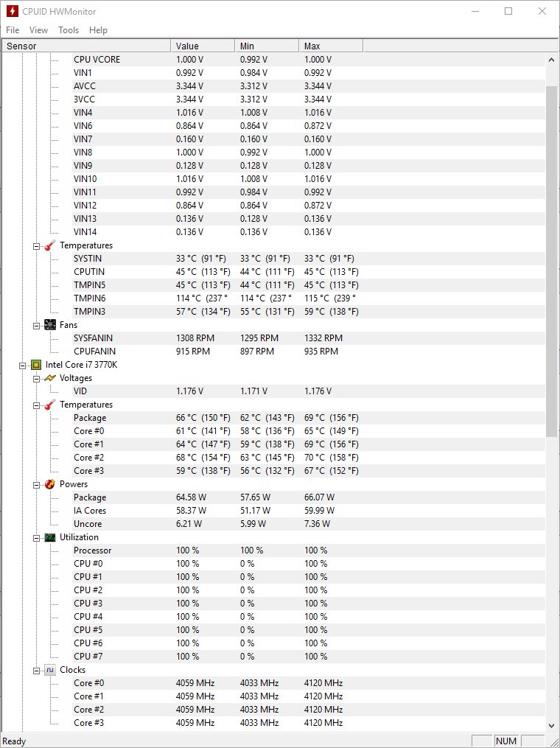Click the graph icon beside Utilization
Viewport: 560px width, 748px height.
(x=50, y=538)
